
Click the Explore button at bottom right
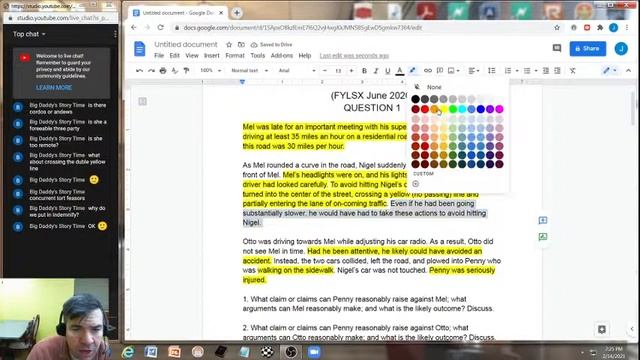click(x=602, y=329)
